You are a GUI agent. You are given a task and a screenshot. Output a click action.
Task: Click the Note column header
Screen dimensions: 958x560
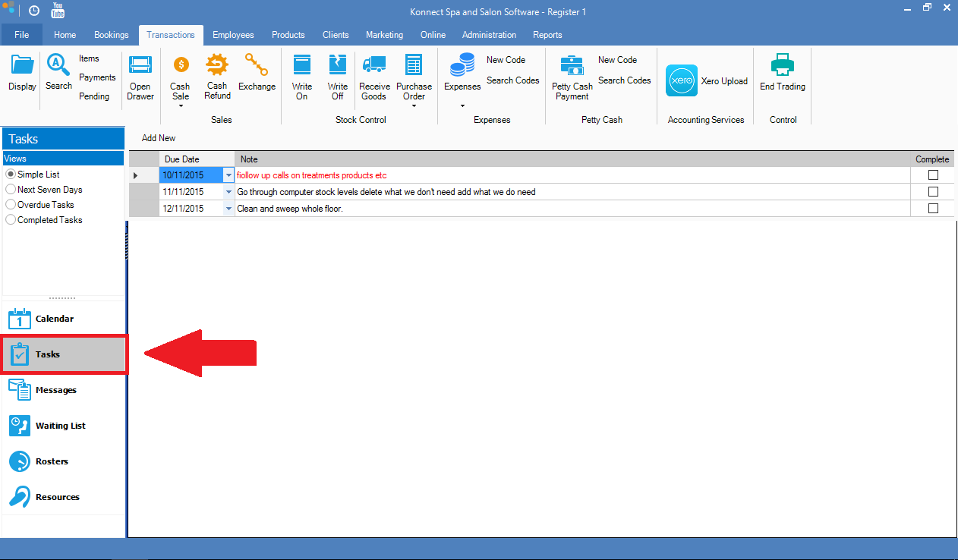pyautogui.click(x=249, y=159)
